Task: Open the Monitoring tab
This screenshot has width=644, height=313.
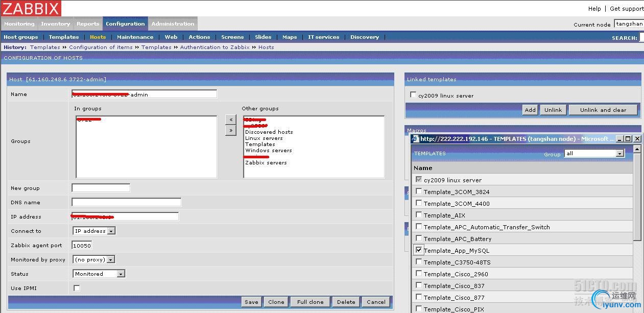Action: tap(19, 23)
